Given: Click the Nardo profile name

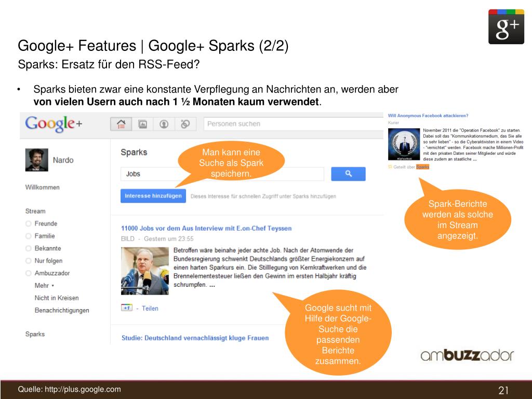Looking at the screenshot, I should (x=63, y=160).
